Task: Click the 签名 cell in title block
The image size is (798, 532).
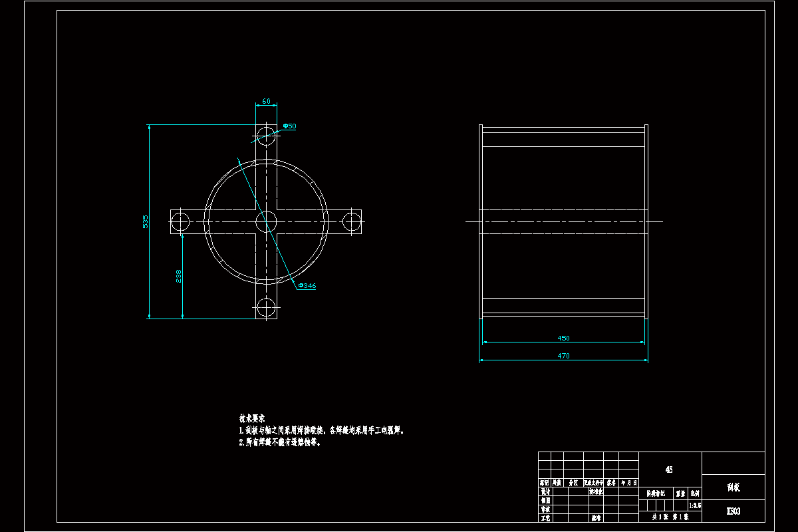Action: [x=611, y=482]
